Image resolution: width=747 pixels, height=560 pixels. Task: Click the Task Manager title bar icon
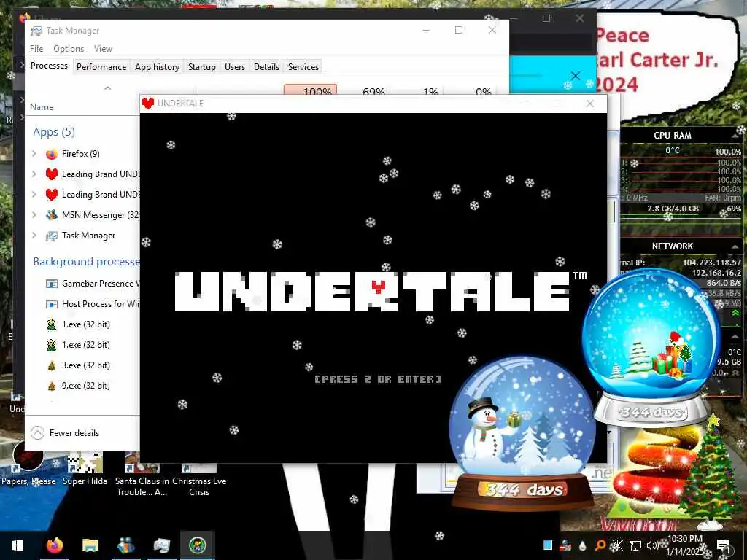click(x=36, y=31)
